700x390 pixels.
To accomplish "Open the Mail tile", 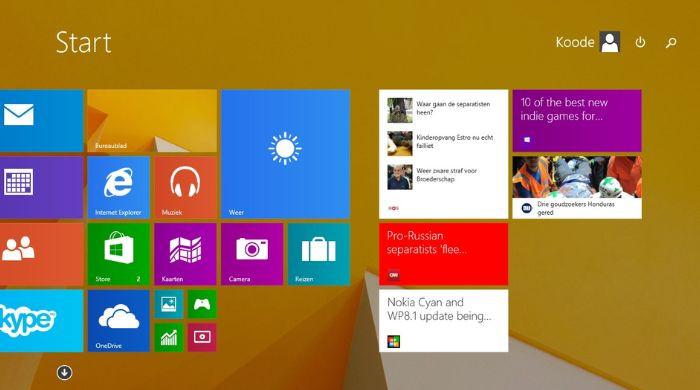I will [x=42, y=120].
